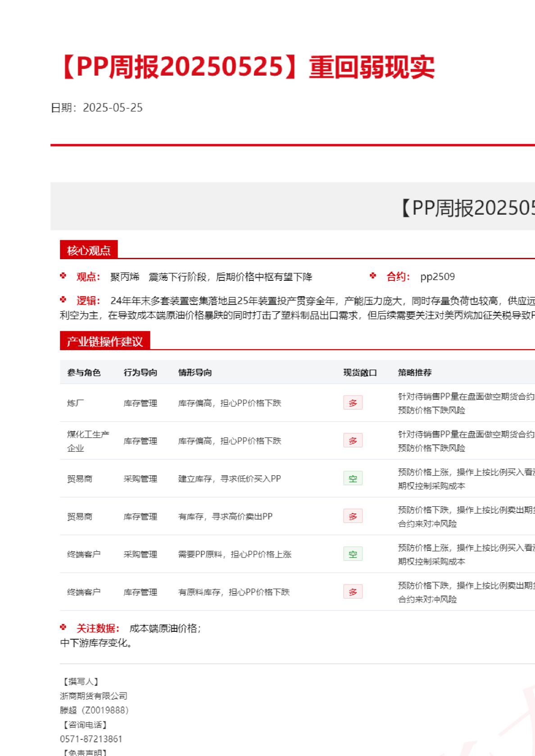535x756 pixels.
Task: Click the red diamond bullet beside 关注数据
Action: pyautogui.click(x=63, y=627)
